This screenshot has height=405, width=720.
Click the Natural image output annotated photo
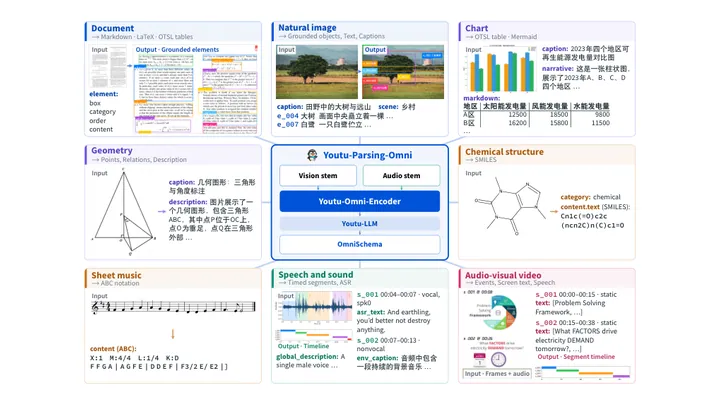403,72
